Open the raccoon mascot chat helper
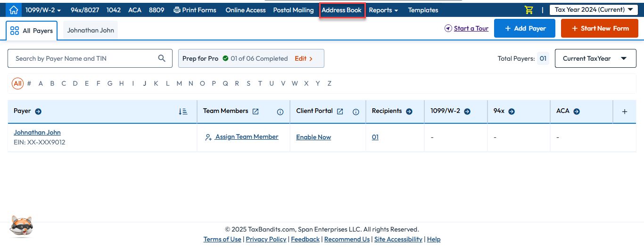Viewport: 644px width, 248px height. coord(22,226)
